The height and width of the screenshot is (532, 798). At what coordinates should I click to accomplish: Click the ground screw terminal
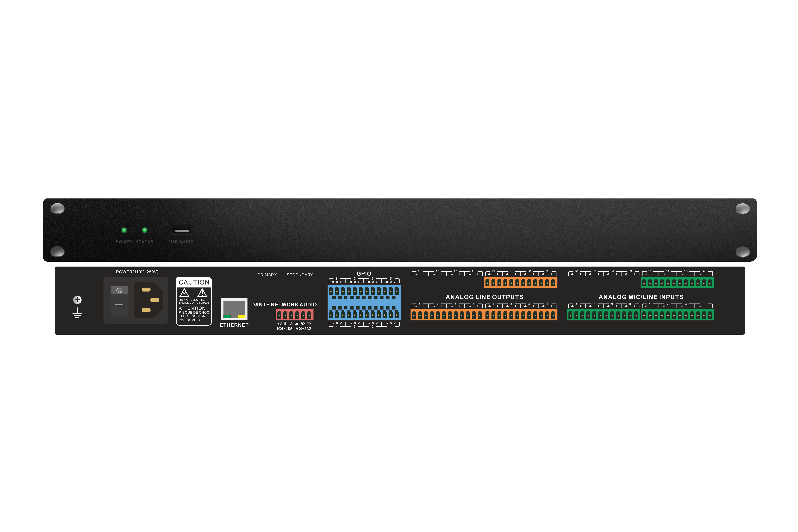pos(77,300)
